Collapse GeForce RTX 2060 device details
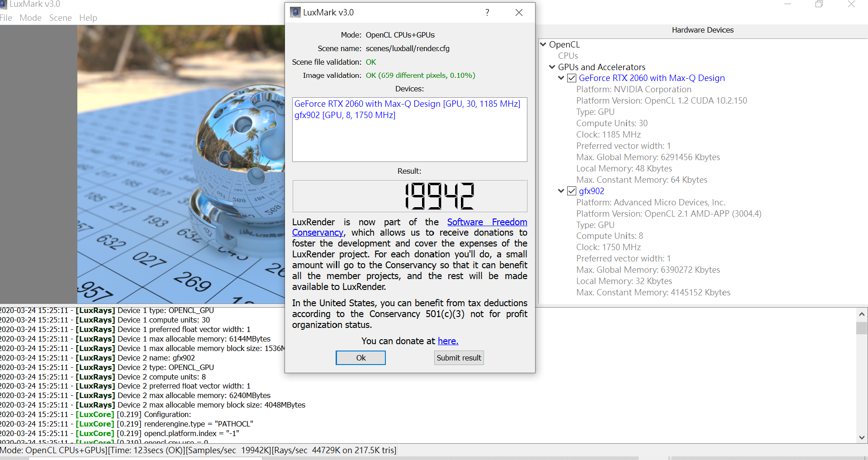The height and width of the screenshot is (460, 868). (561, 78)
